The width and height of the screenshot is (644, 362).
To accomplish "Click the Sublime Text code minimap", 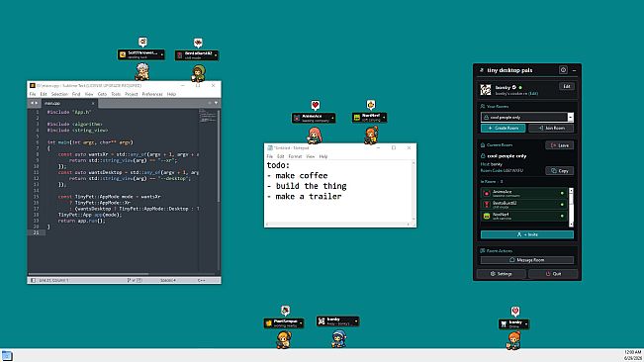I will (207, 116).
